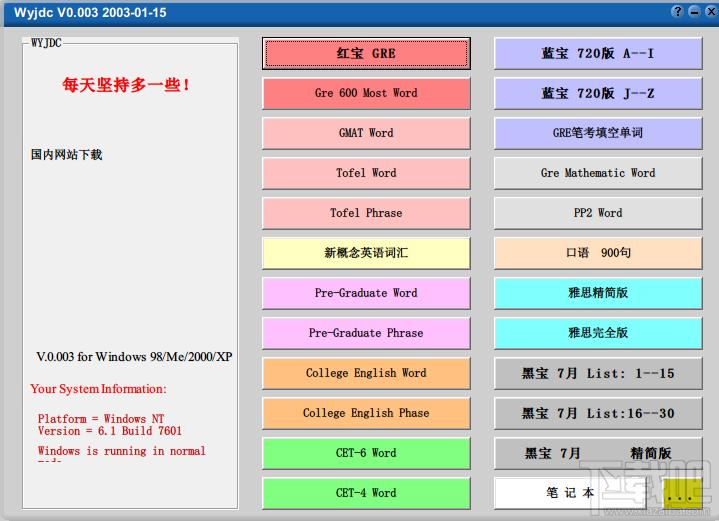Click the PP2 Word button
719x521 pixels.
click(x=598, y=213)
